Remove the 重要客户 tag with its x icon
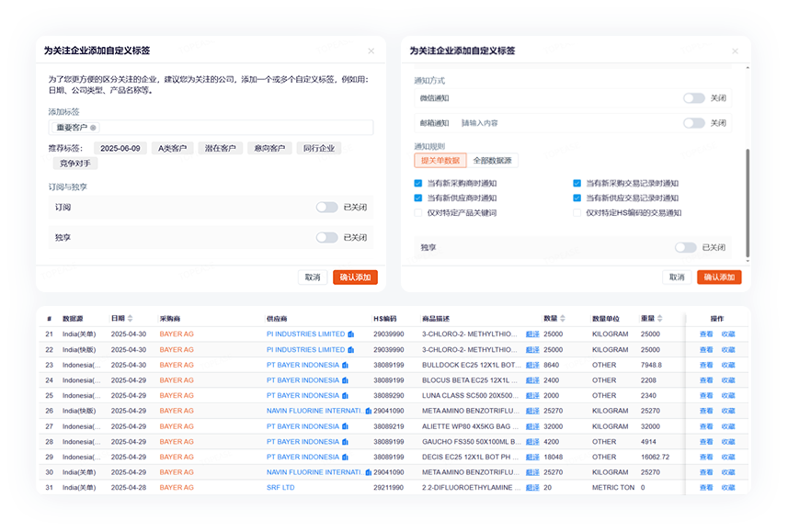 tap(93, 128)
